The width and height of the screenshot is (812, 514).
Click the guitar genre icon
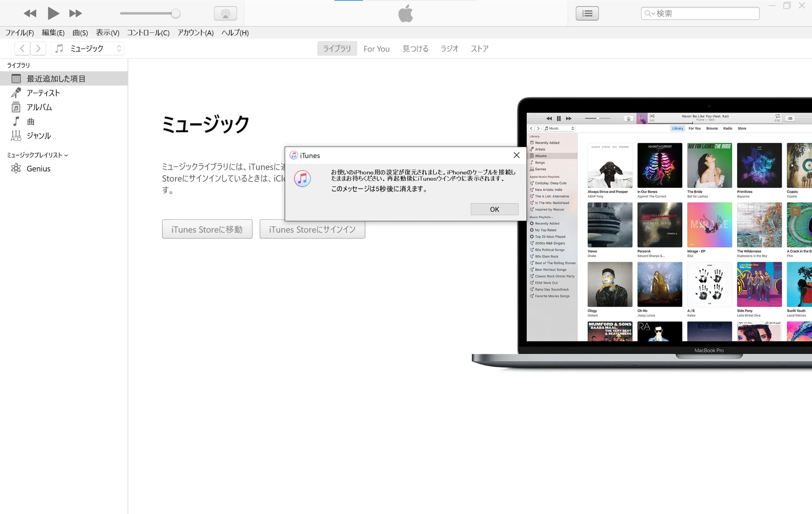(16, 135)
